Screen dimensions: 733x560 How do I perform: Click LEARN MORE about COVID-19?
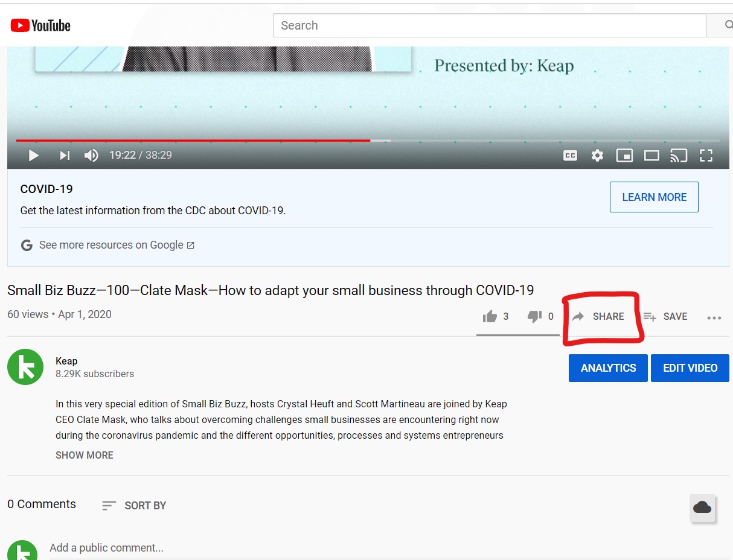654,197
